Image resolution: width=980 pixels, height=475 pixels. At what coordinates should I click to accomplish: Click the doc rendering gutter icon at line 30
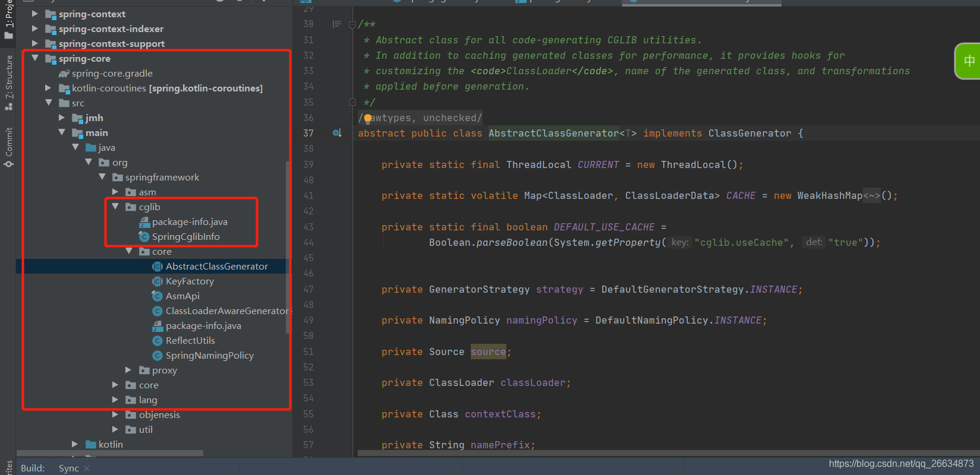337,24
